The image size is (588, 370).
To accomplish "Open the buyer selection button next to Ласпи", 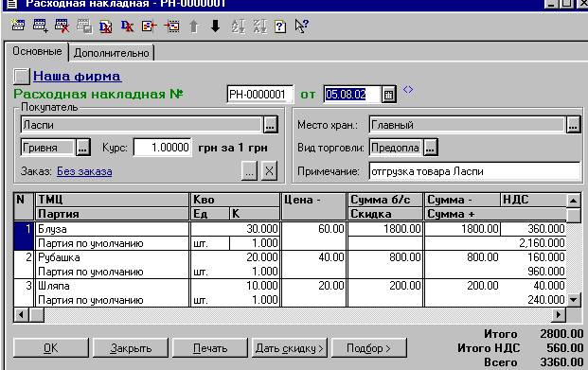I will coord(270,125).
